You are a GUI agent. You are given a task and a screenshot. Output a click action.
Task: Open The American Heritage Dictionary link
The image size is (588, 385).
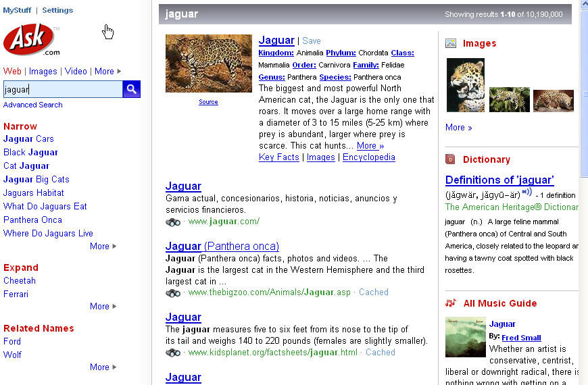(x=512, y=207)
